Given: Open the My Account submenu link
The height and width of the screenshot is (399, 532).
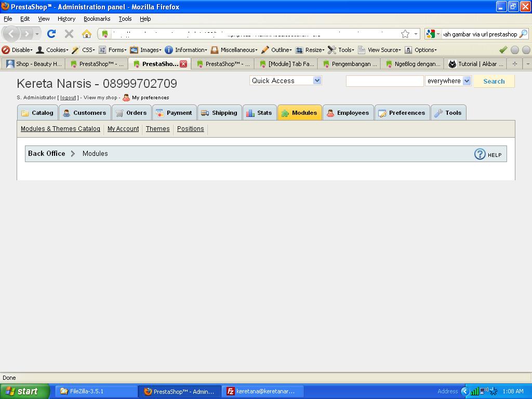Looking at the screenshot, I should pyautogui.click(x=123, y=129).
